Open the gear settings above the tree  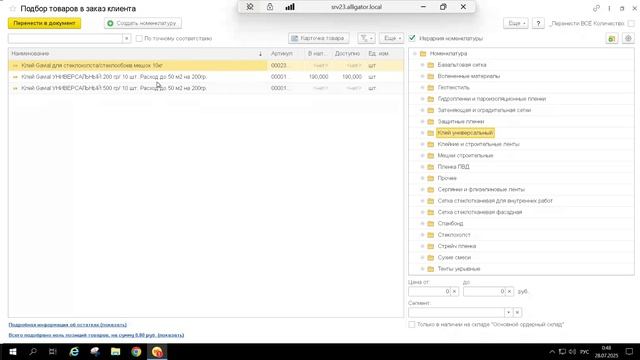click(x=628, y=38)
